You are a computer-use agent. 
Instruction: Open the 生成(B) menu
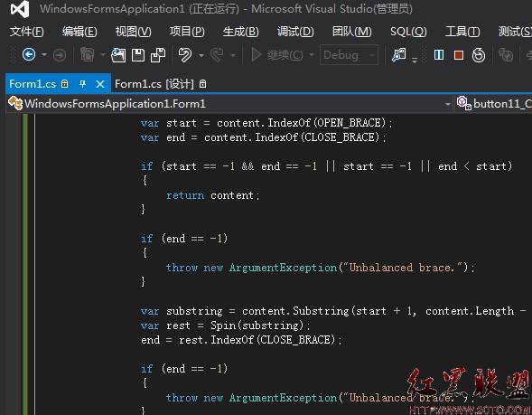click(241, 32)
